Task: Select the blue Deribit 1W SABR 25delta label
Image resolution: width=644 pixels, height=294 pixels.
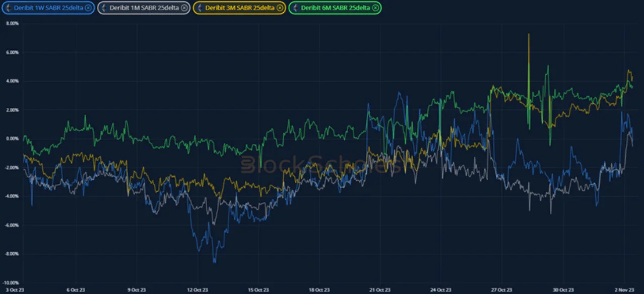Action: point(48,8)
